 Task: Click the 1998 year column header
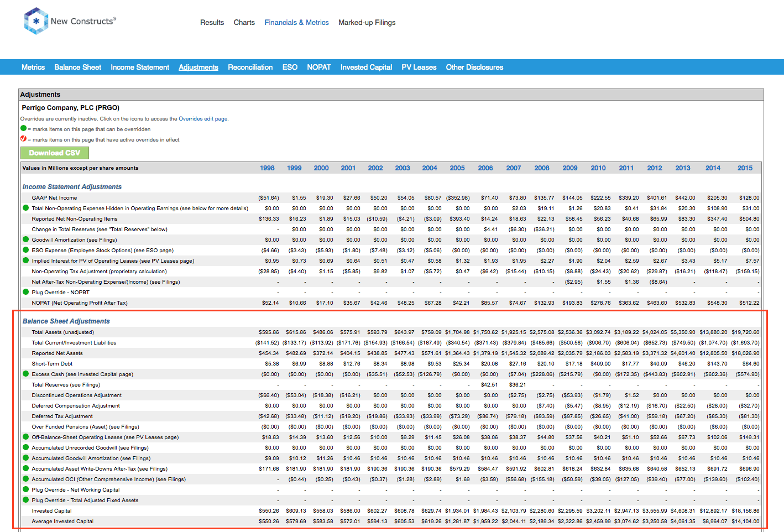tap(267, 168)
